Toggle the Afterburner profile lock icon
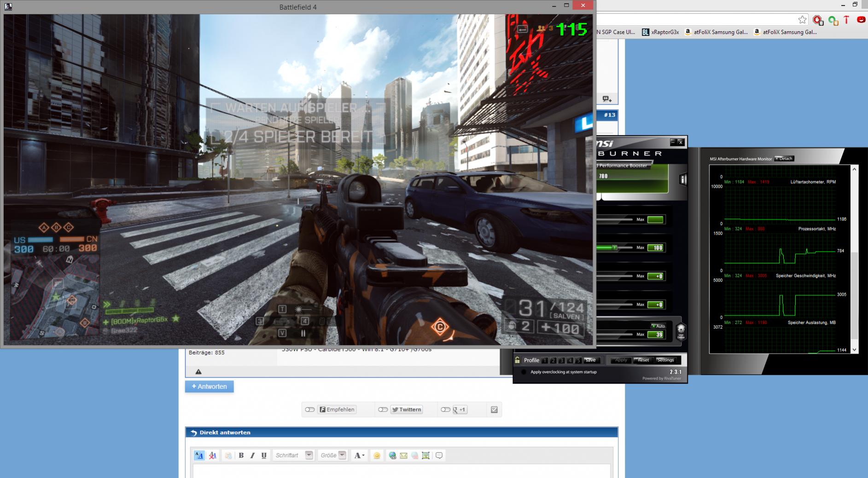This screenshot has width=868, height=478. click(518, 360)
